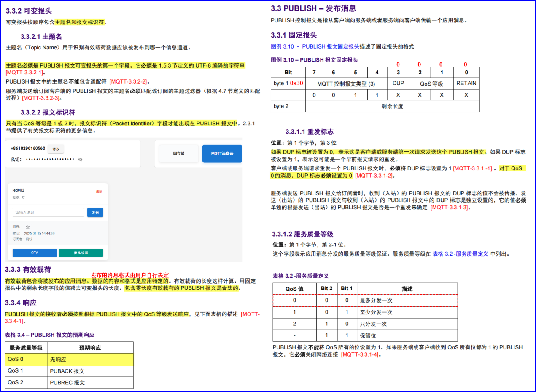Click the 3.3.4 响应 heading
This screenshot has width=536, height=392.
[21, 303]
